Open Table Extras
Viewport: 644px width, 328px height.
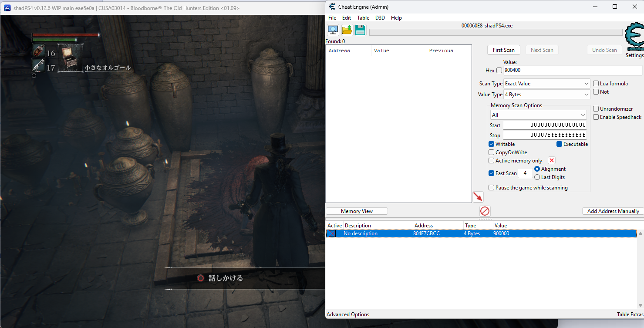630,314
